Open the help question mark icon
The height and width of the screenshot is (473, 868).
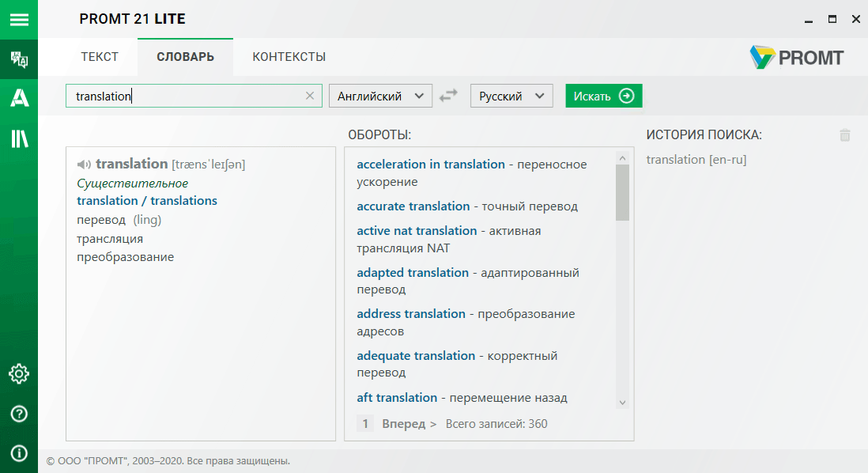pyautogui.click(x=19, y=414)
